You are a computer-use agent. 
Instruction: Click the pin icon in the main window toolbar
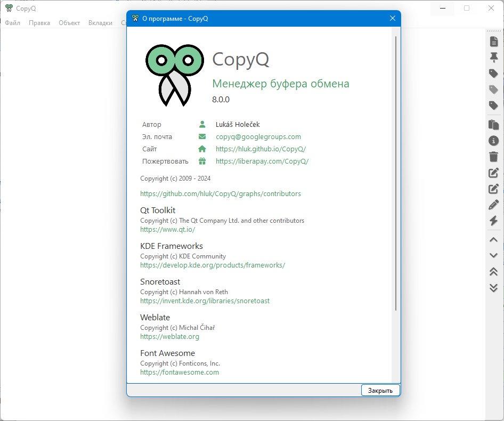[494, 58]
